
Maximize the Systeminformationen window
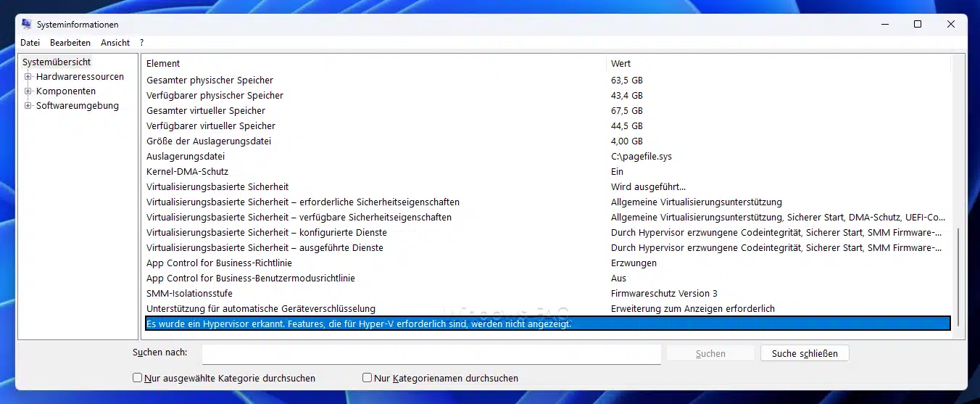pyautogui.click(x=918, y=25)
